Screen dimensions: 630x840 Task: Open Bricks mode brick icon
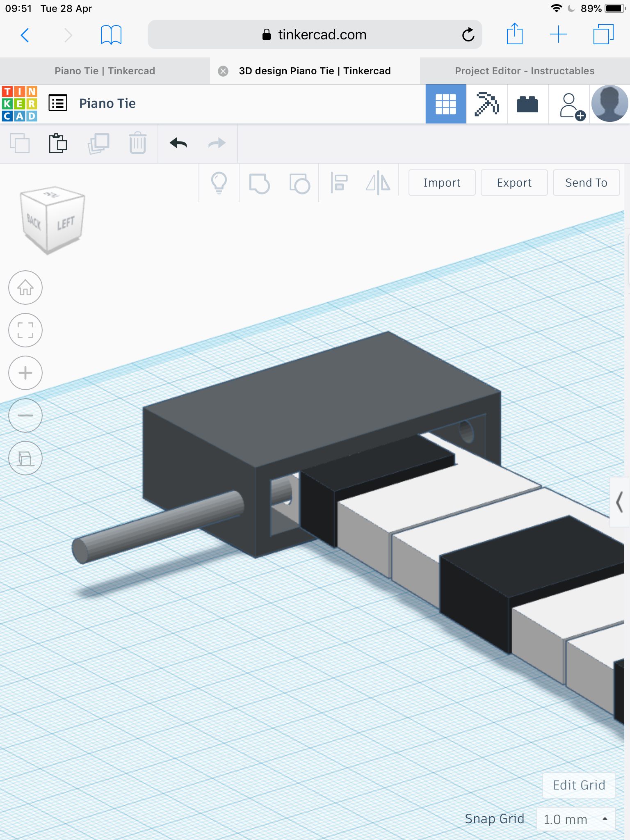click(527, 104)
